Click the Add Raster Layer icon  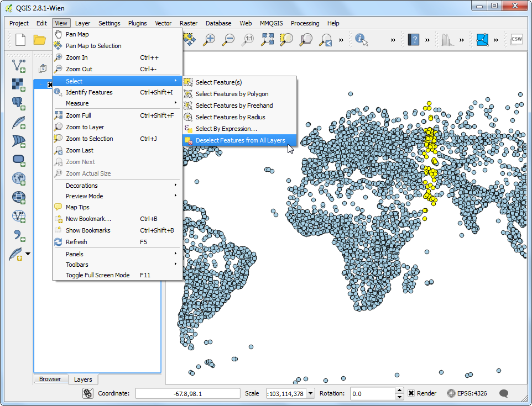pos(19,84)
